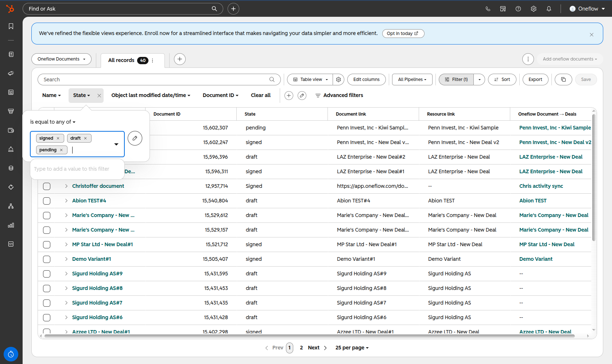Open the reporting bar chart sidebar icon
This screenshot has height=364, width=612.
[x=11, y=225]
